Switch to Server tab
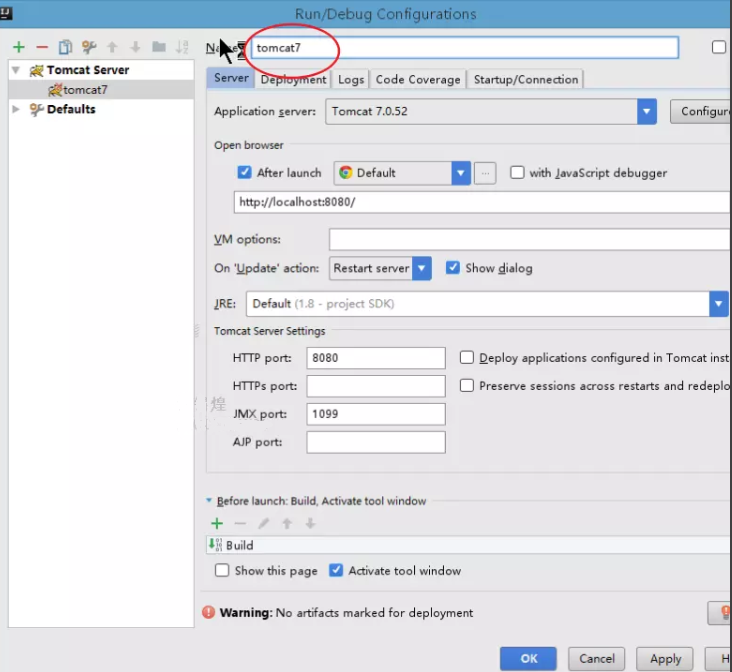Screen dimensions: 732x672 (x=231, y=78)
